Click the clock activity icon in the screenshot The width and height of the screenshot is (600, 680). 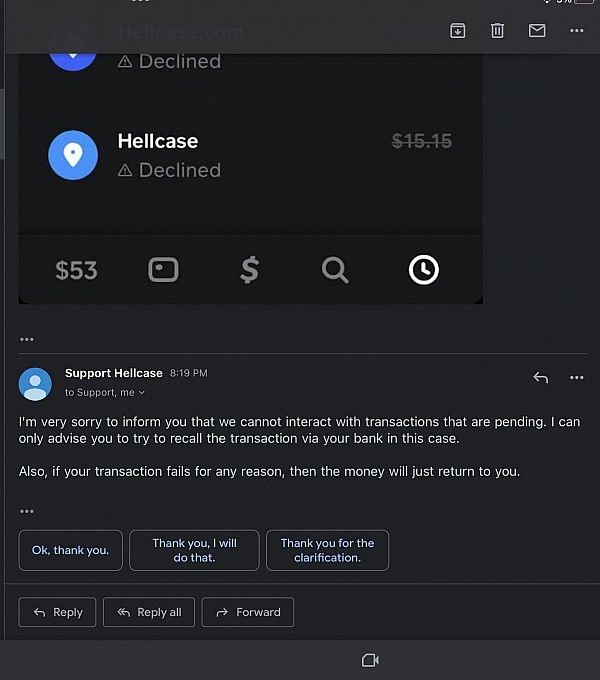point(424,270)
